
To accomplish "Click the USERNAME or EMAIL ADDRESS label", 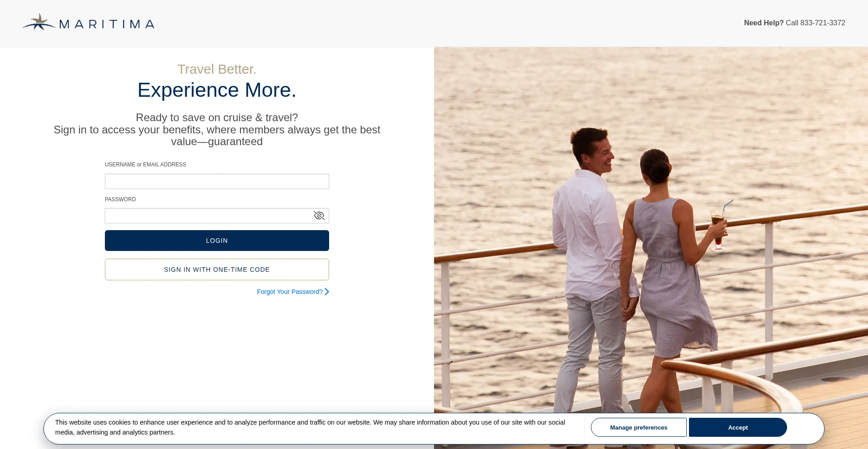I will point(146,165).
